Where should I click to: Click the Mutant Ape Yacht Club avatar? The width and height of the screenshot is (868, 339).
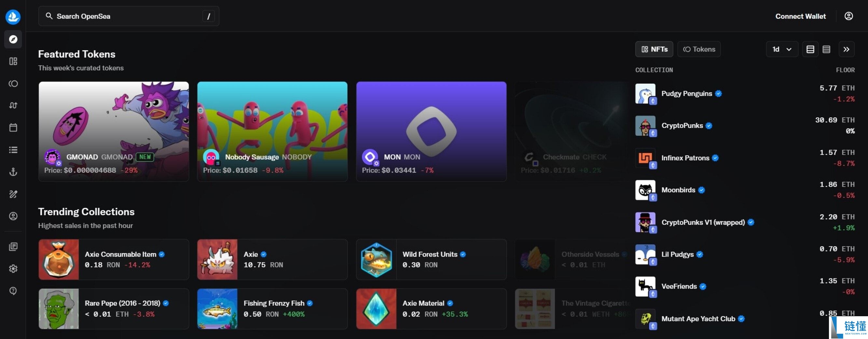point(645,319)
